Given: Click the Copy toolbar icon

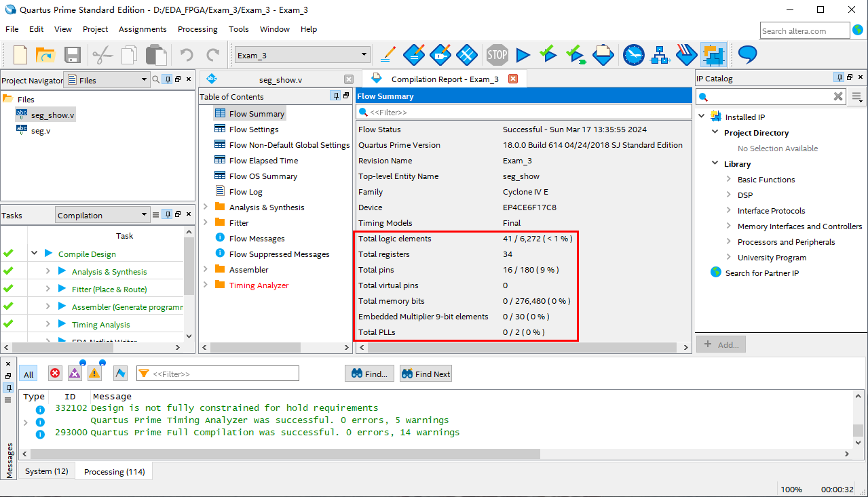Looking at the screenshot, I should 130,55.
